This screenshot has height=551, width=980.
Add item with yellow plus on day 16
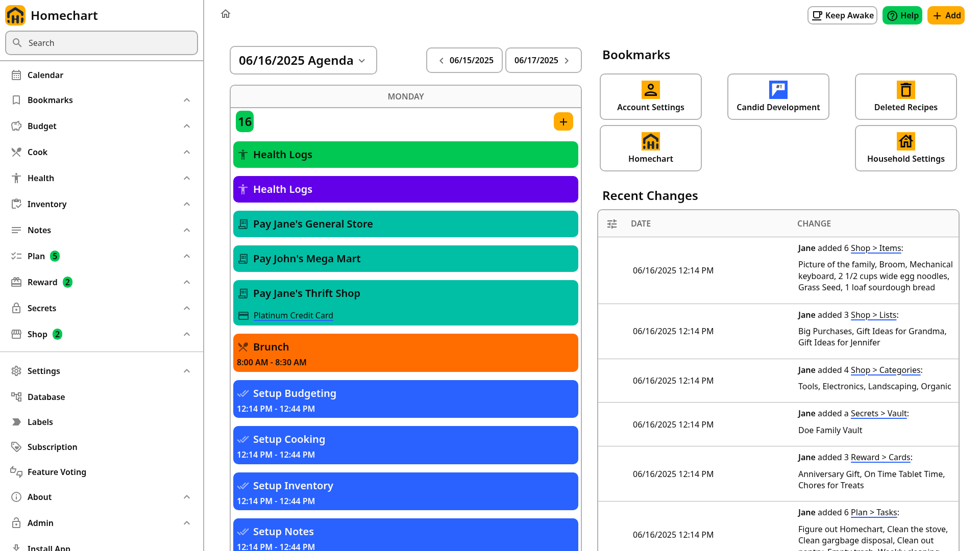[563, 121]
